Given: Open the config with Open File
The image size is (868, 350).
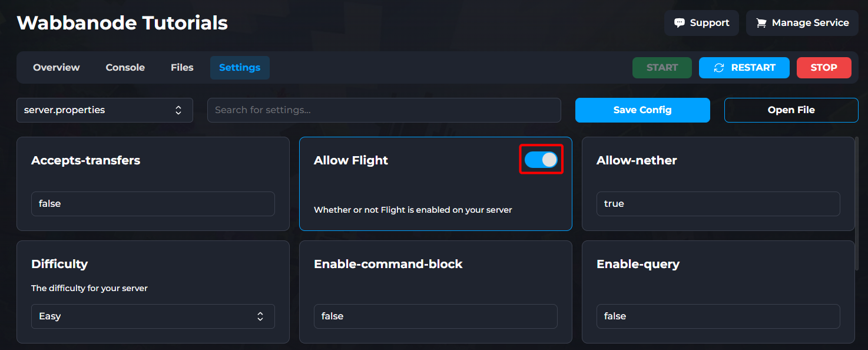Looking at the screenshot, I should pyautogui.click(x=791, y=110).
